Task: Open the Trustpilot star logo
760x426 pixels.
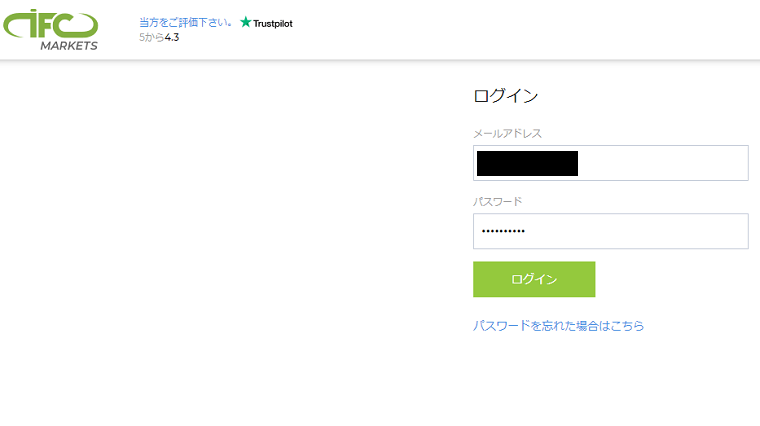Action: [x=266, y=23]
